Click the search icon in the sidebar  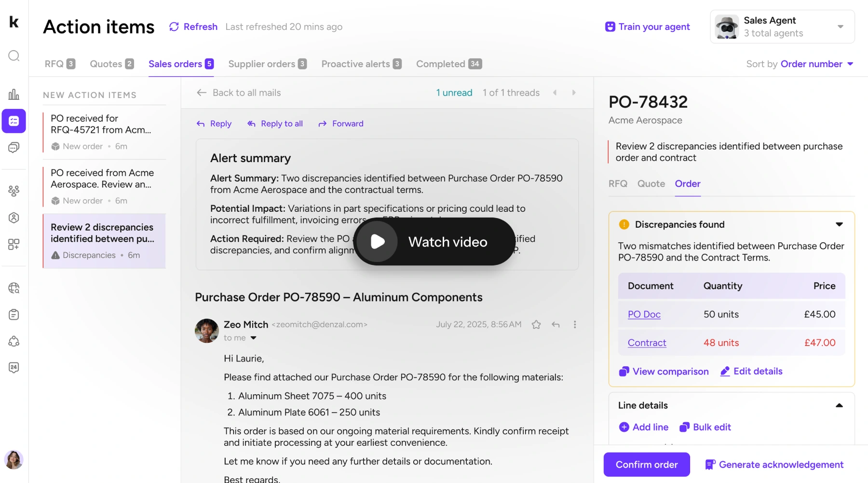coord(14,56)
